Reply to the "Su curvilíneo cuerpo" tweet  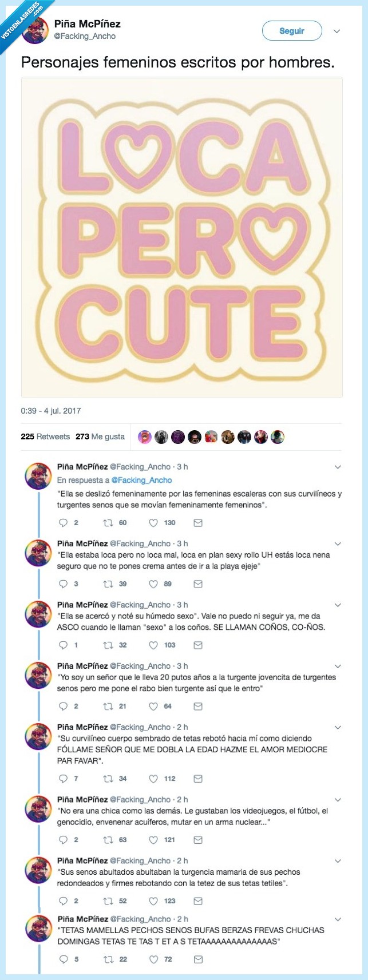click(64, 779)
